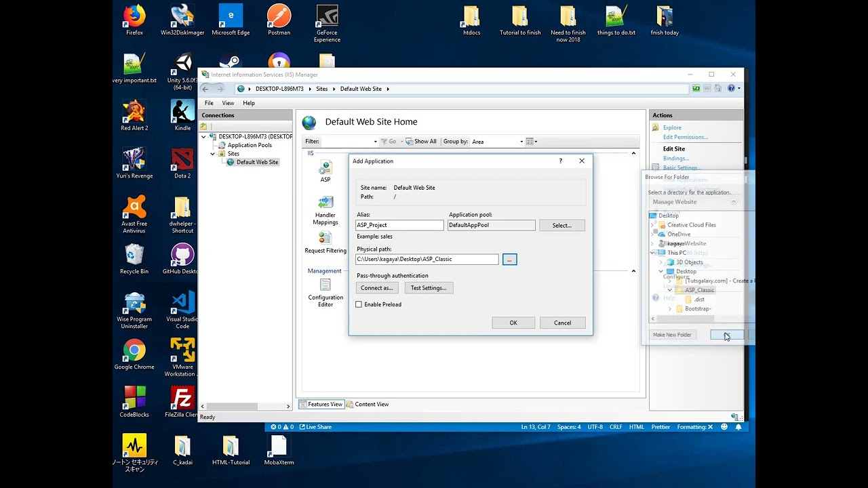Click the browse (...) physical path button
868x488 pixels.
click(x=509, y=260)
